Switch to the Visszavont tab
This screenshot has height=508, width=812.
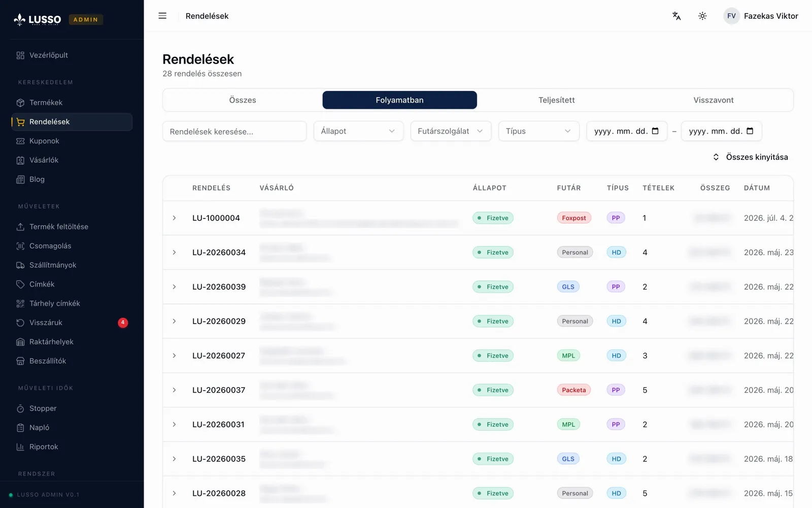click(x=714, y=100)
